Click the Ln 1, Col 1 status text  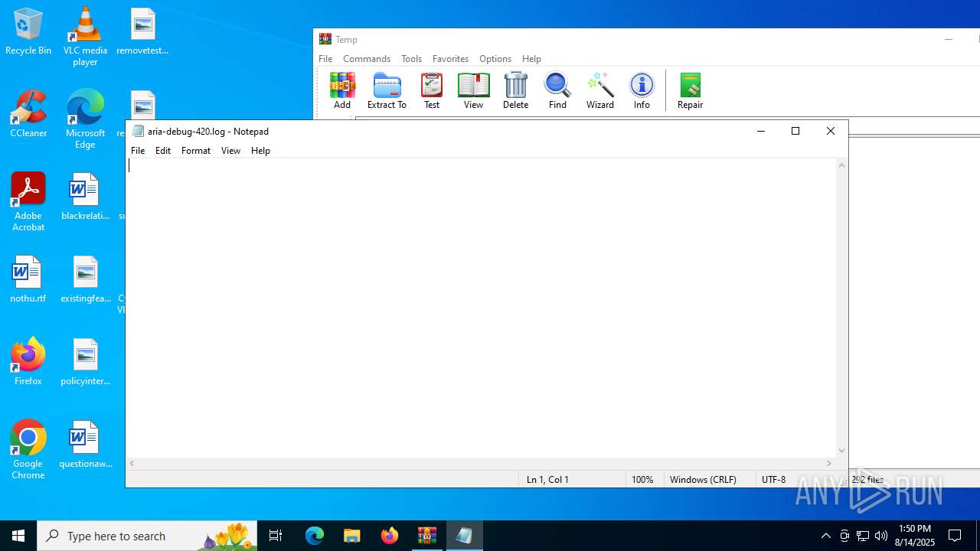[x=547, y=480]
